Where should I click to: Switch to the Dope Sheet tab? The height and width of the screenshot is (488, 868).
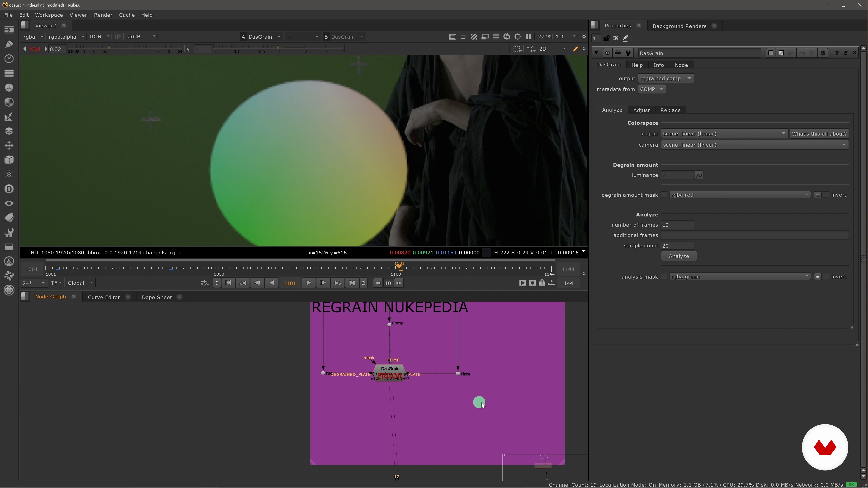[x=157, y=297]
